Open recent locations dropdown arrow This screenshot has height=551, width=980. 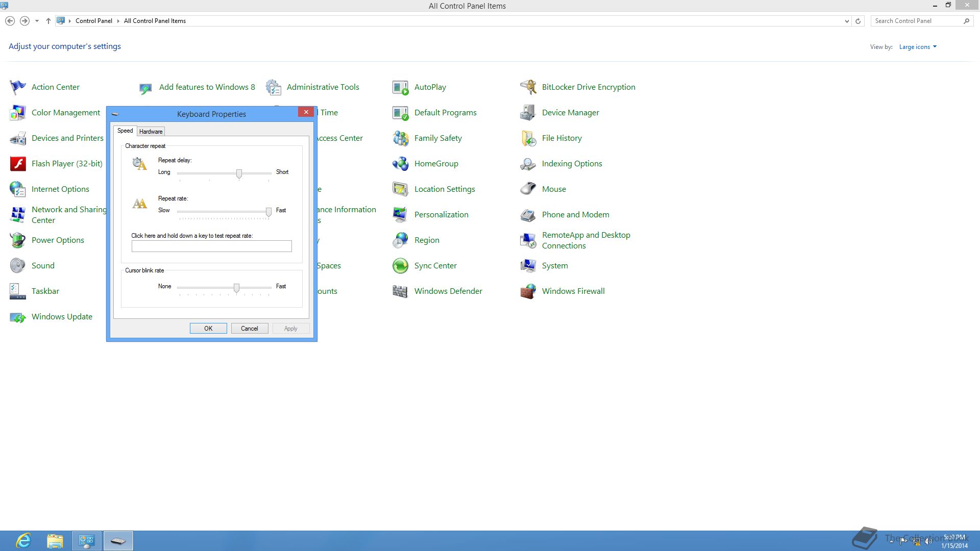(x=37, y=21)
